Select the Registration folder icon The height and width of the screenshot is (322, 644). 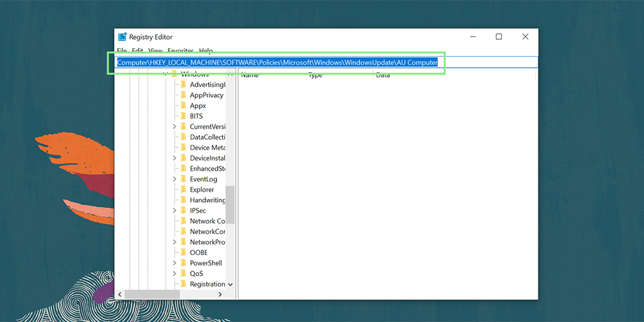click(x=183, y=284)
